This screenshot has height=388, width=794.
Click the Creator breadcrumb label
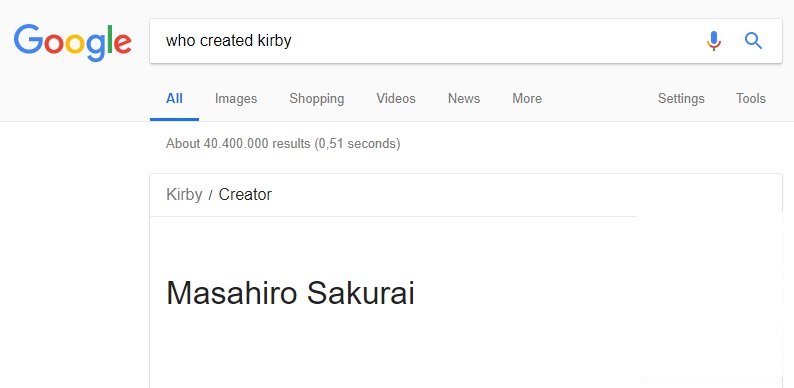pyautogui.click(x=245, y=195)
